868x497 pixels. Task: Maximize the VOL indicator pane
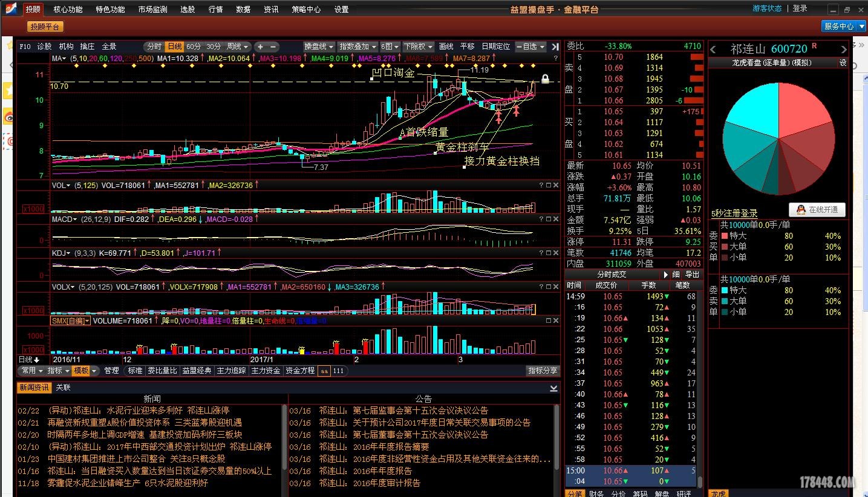point(548,185)
